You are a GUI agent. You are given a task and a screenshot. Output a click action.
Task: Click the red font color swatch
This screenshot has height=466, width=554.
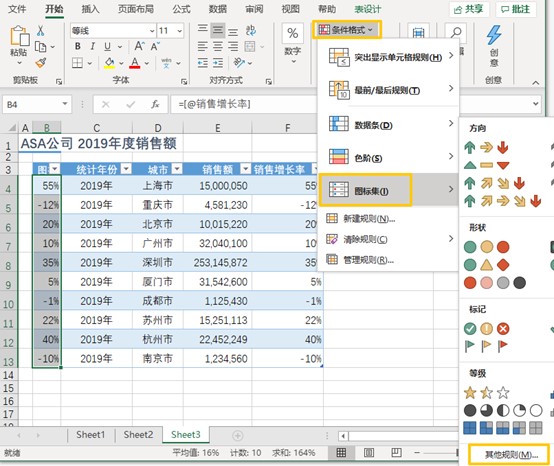(135, 63)
